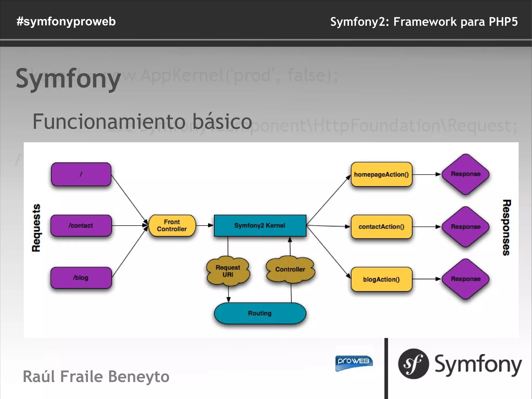
Task: Click the author name Raúl Fraile Beneyto
Action: point(96,376)
